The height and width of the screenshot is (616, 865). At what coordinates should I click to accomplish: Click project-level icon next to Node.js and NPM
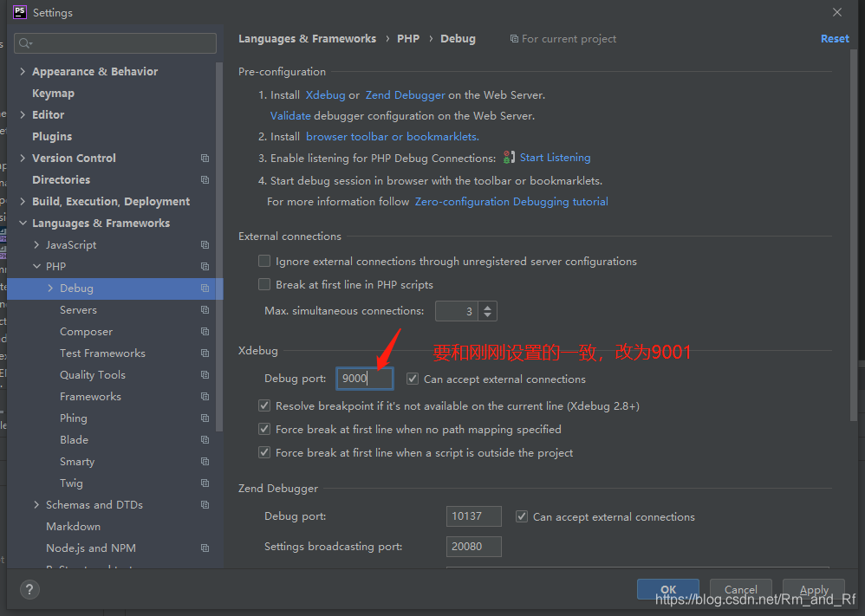tap(205, 548)
